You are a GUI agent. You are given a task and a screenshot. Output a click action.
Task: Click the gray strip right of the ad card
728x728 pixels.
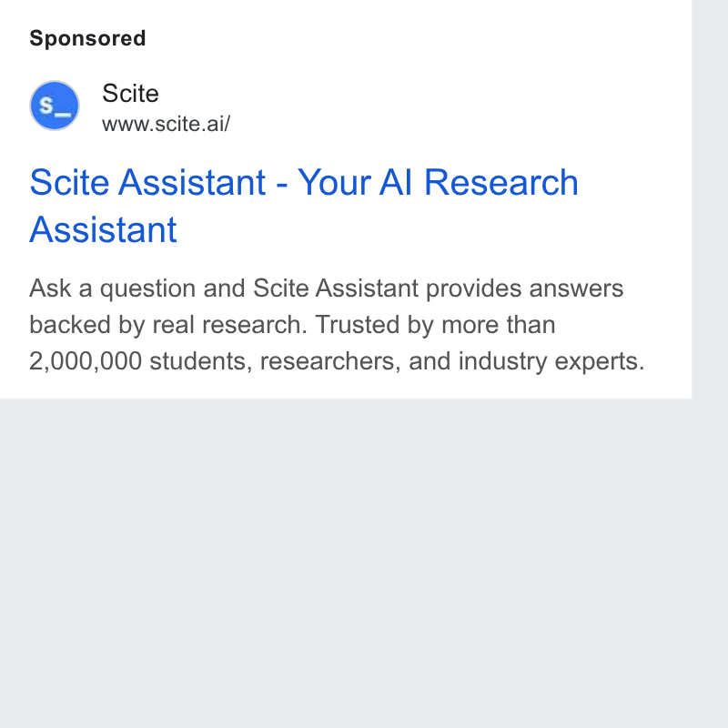pos(710,199)
